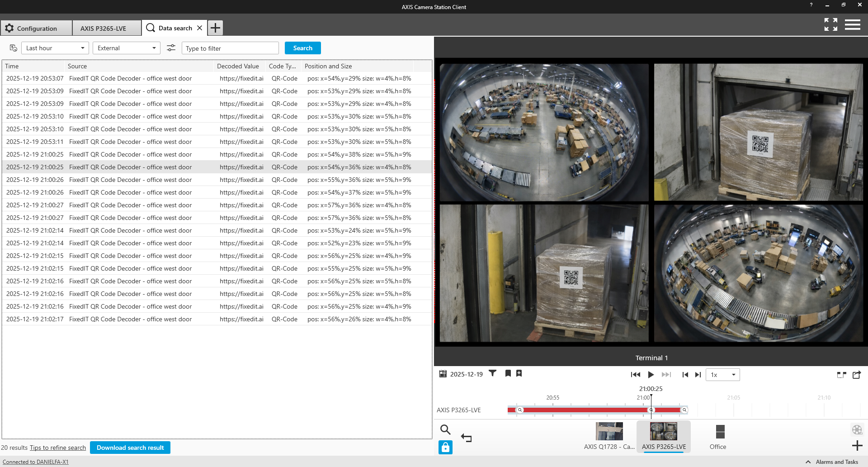Close the Data search tab
The image size is (868, 467).
coord(199,28)
